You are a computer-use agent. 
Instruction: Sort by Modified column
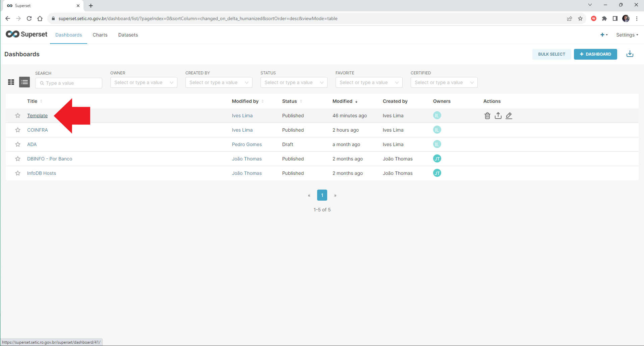pyautogui.click(x=345, y=101)
